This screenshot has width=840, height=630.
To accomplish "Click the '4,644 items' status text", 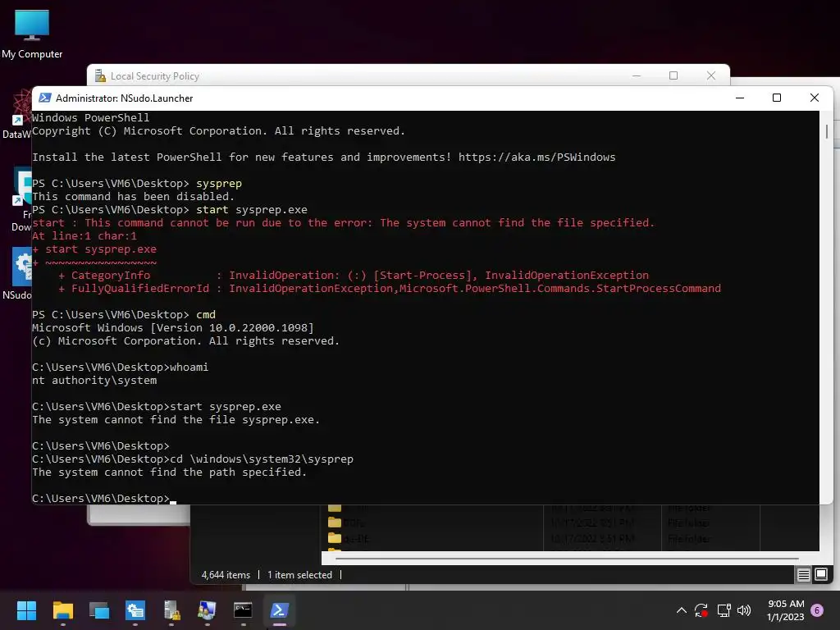I will pos(226,575).
